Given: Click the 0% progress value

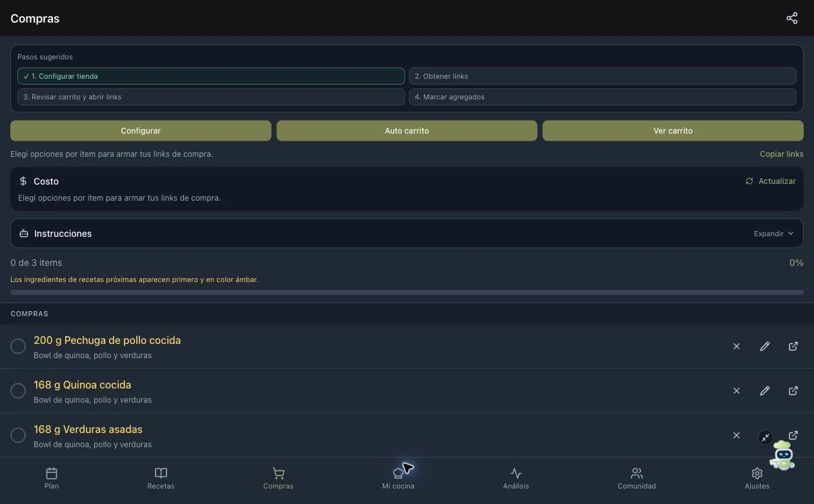Looking at the screenshot, I should 797,263.
